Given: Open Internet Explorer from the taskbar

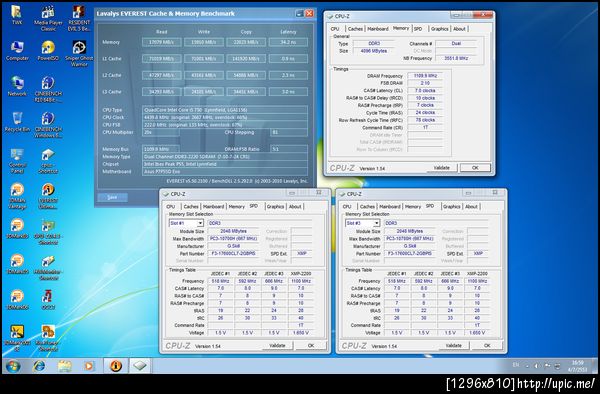Looking at the screenshot, I should coord(39,366).
